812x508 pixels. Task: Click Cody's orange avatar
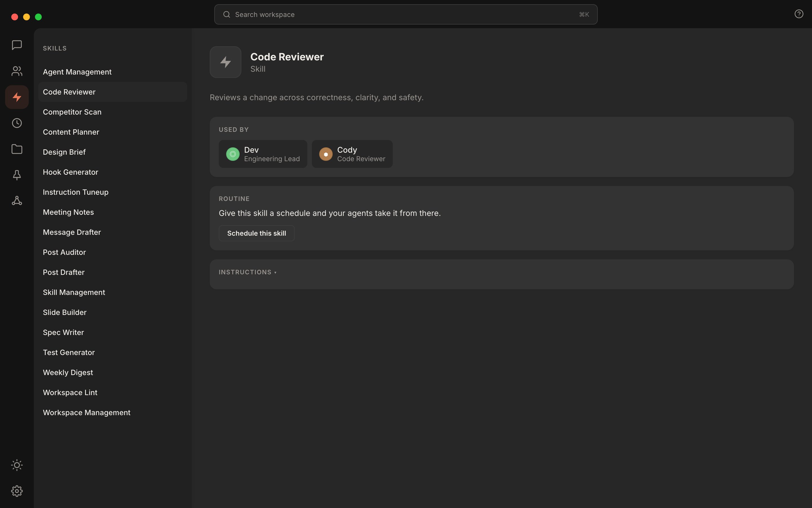coord(326,154)
